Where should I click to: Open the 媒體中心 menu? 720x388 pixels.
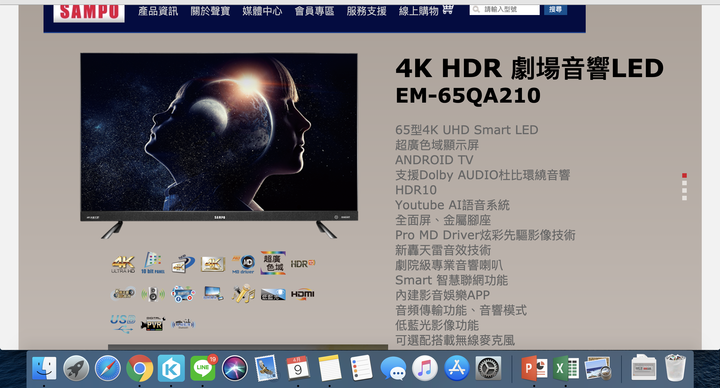(x=262, y=11)
